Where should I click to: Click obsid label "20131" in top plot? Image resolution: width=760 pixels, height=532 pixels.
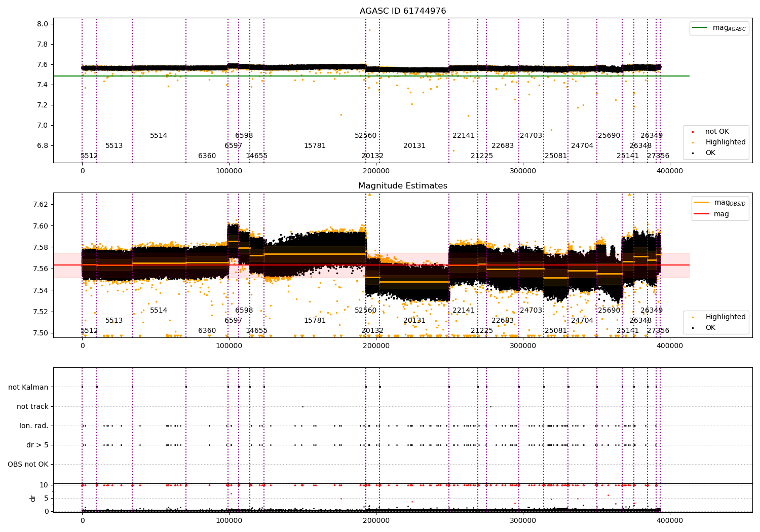[414, 146]
